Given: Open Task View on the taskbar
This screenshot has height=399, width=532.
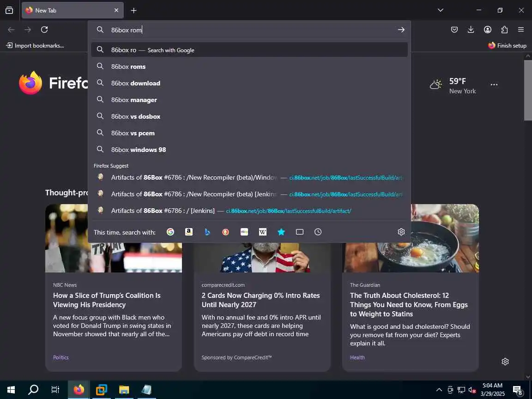Looking at the screenshot, I should [55, 389].
